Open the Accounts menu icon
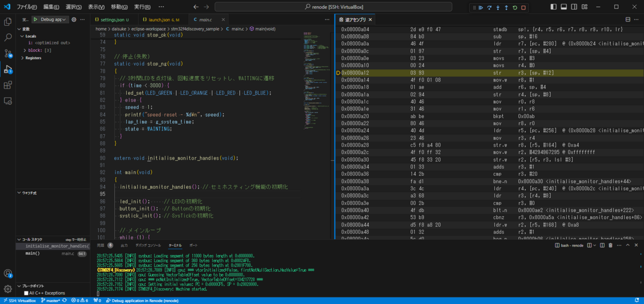The height and width of the screenshot is (304, 644). [8, 273]
